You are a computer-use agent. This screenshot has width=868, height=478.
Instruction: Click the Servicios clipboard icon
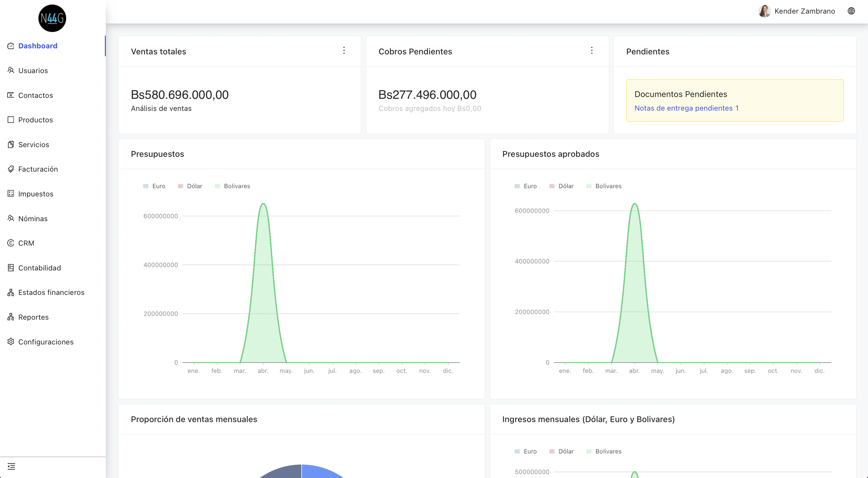11,144
